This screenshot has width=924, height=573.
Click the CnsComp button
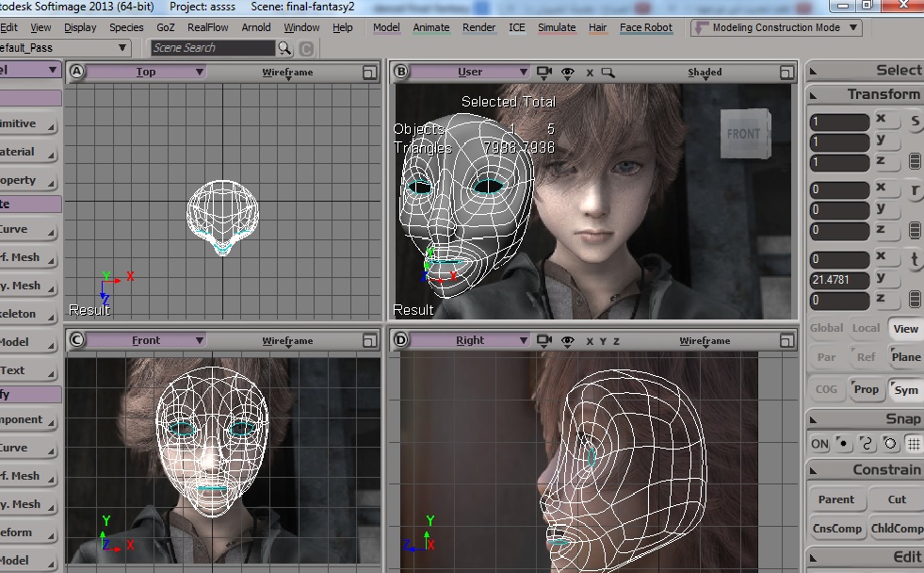tap(836, 528)
